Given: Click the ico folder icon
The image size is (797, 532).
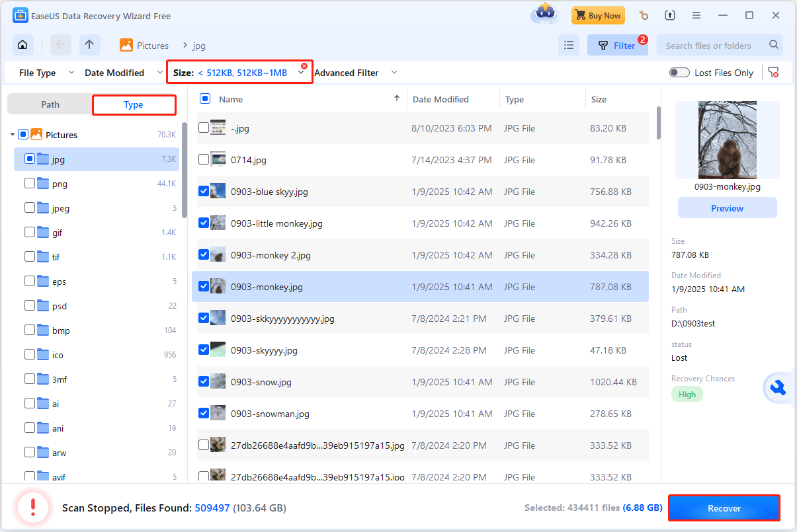Looking at the screenshot, I should (x=43, y=355).
